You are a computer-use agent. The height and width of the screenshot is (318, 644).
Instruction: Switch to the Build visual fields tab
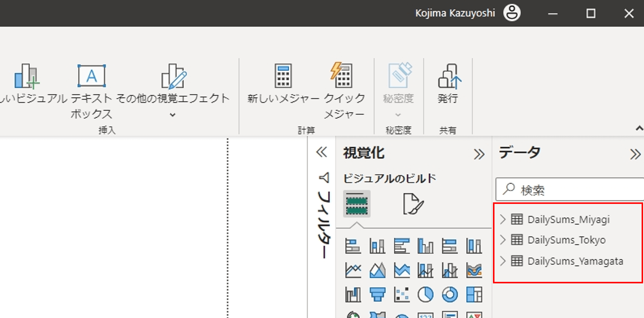coord(357,204)
